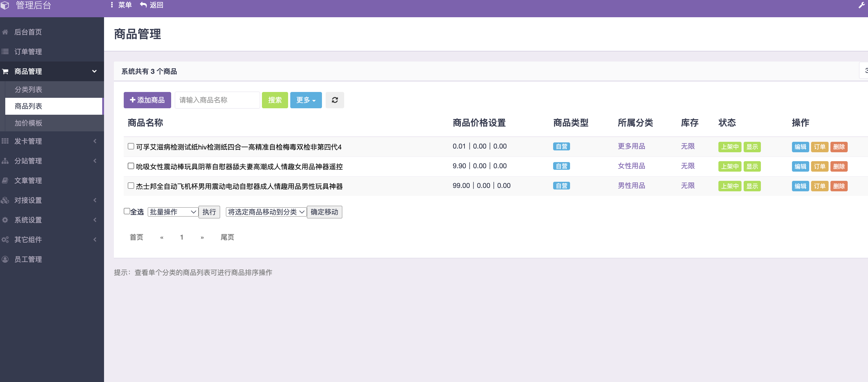This screenshot has width=868, height=382.
Task: Go to 尾页 via pagination link
Action: (227, 237)
